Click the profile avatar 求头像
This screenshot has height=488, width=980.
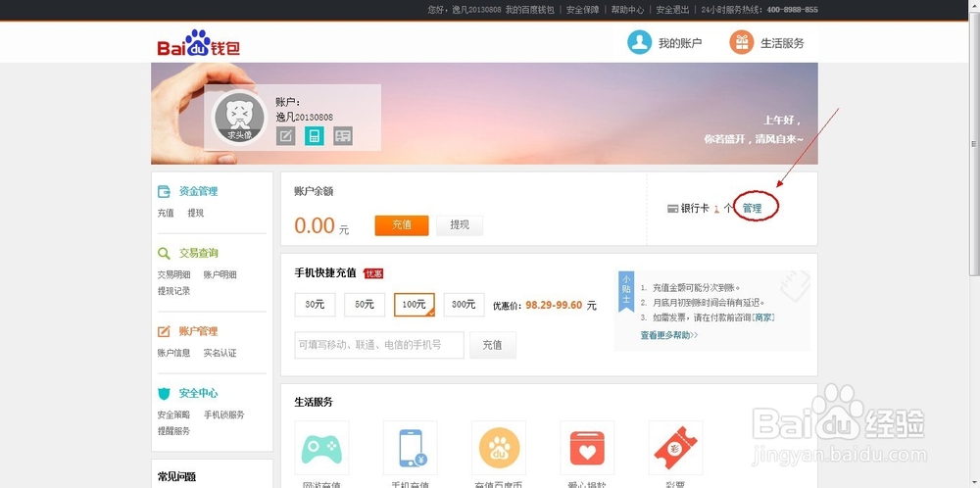coord(240,117)
